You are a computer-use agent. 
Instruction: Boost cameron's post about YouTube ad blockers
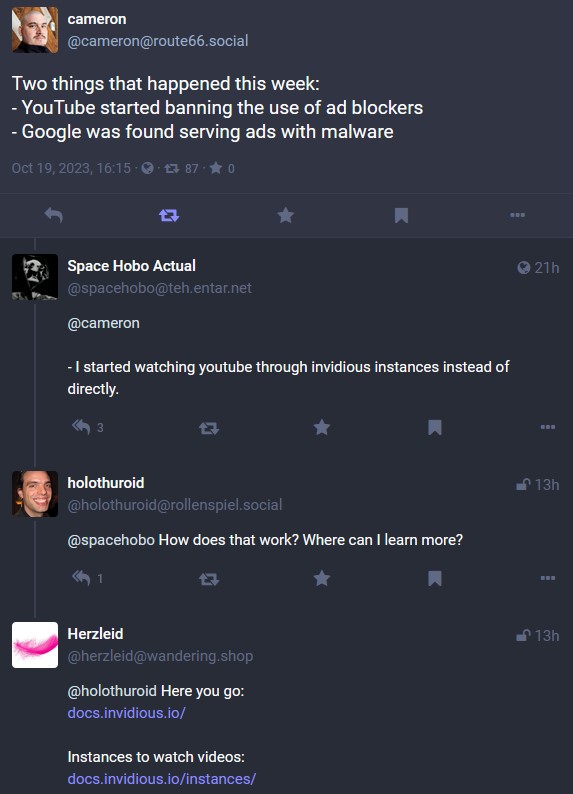pyautogui.click(x=169, y=216)
